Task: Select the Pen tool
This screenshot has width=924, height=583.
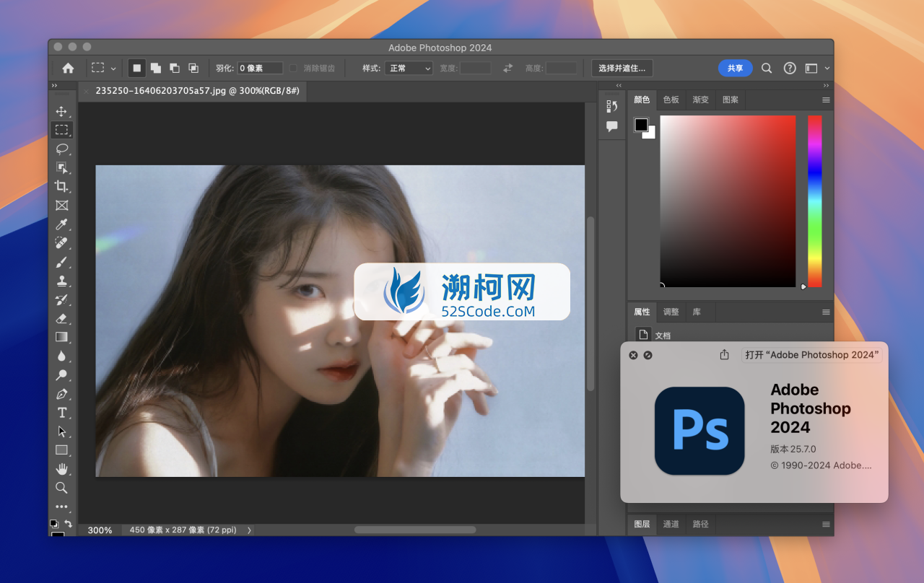Action: click(61, 394)
